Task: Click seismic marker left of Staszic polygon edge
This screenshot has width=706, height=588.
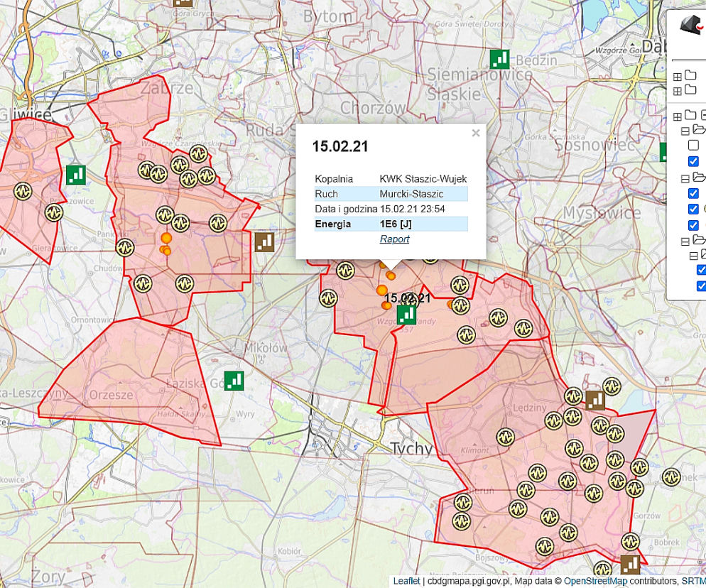Action: click(328, 298)
